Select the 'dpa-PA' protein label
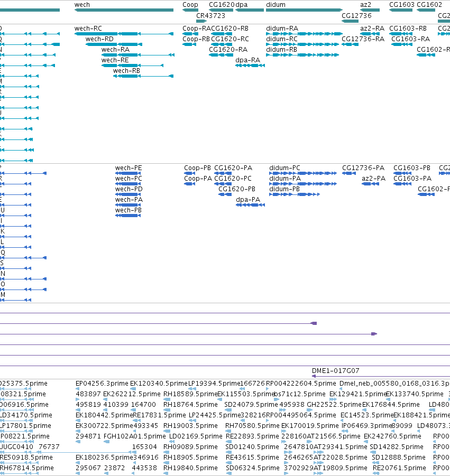Image resolution: width=450 pixels, height=476 pixels. (x=248, y=200)
